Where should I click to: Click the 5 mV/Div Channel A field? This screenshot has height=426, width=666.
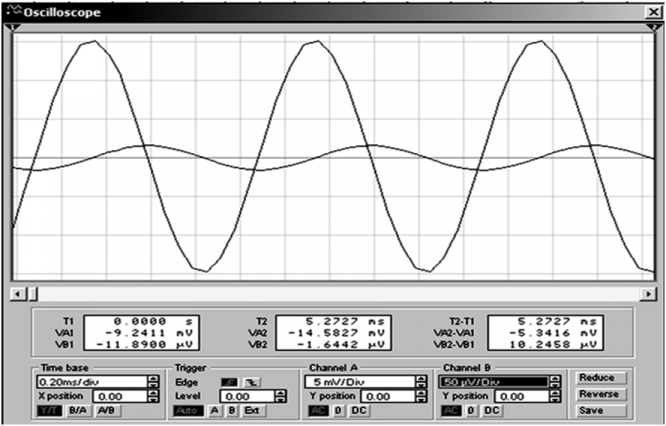point(360,382)
